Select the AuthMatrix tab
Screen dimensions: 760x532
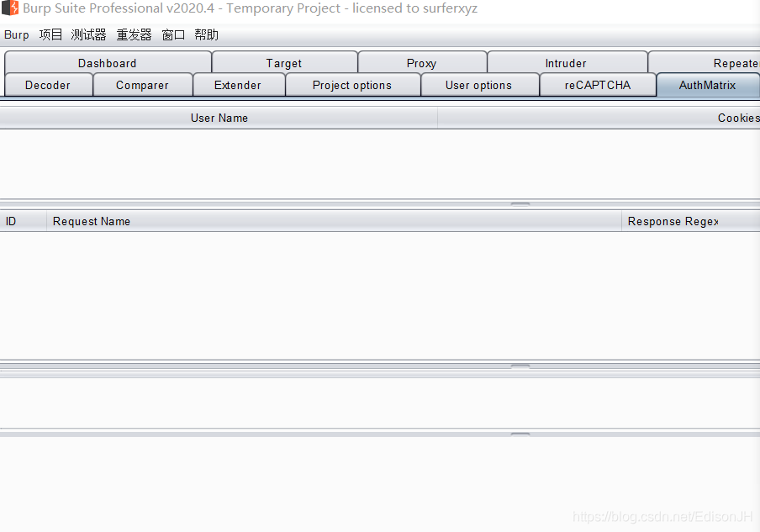(707, 85)
